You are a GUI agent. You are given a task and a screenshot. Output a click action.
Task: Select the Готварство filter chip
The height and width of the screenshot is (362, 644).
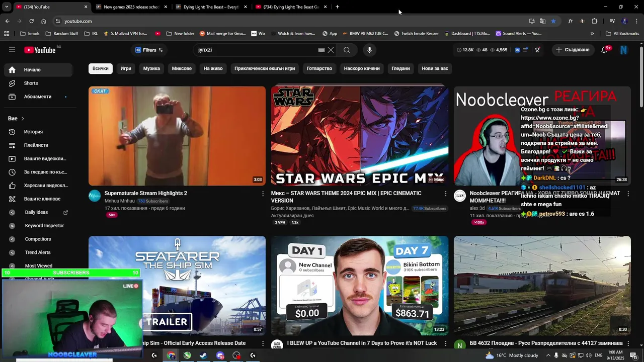pos(319,68)
